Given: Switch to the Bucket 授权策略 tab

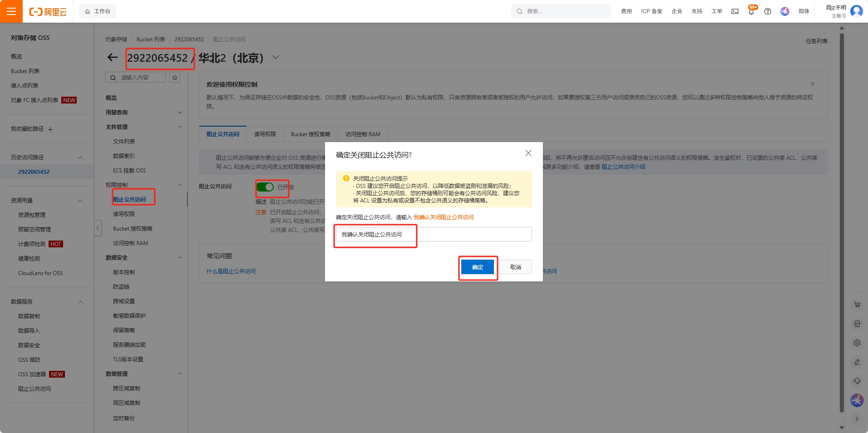Looking at the screenshot, I should (x=311, y=134).
